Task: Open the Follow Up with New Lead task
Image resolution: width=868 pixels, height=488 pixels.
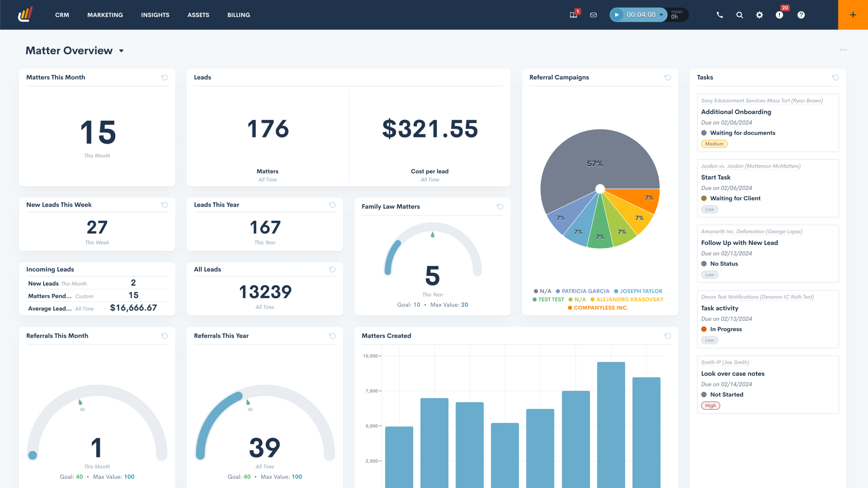Action: click(739, 243)
